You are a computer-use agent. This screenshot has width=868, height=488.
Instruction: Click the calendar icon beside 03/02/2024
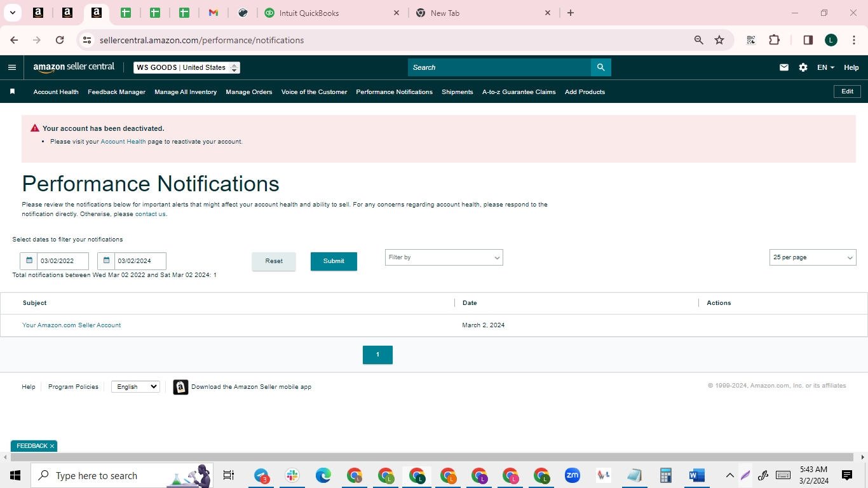(x=106, y=261)
